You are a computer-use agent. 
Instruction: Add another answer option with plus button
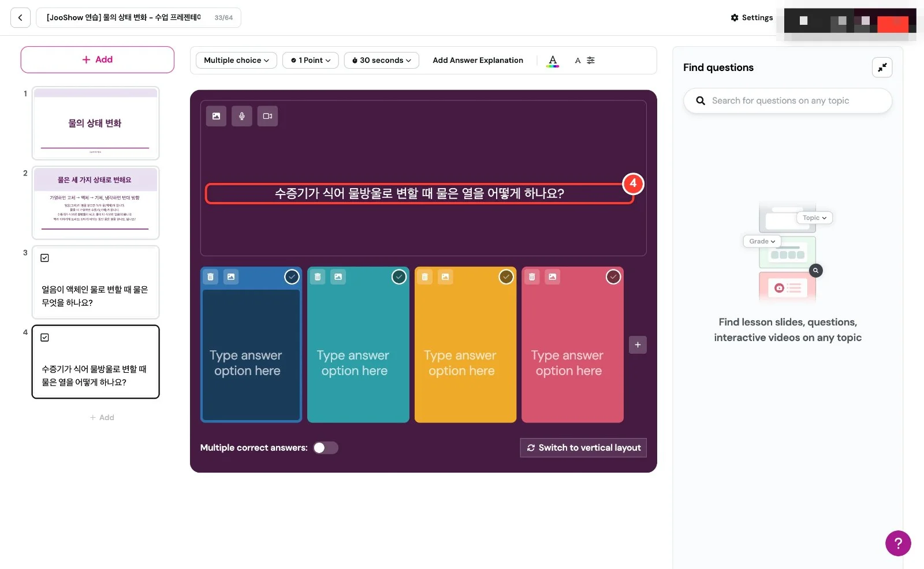pos(638,345)
